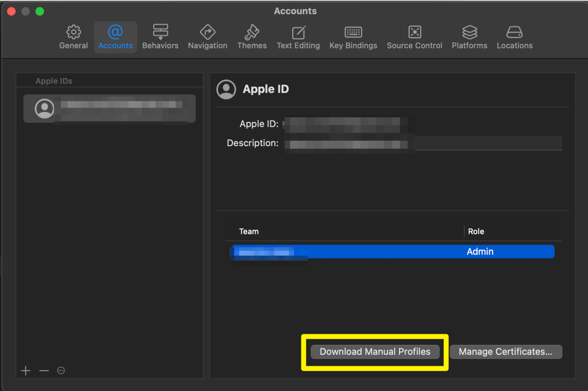Screen dimensions: 588x391
Task: Open the Platforms pane
Action: click(469, 36)
